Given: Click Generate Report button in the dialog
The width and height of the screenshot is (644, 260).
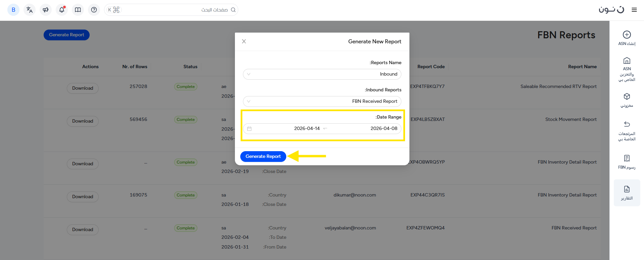Looking at the screenshot, I should click(263, 157).
